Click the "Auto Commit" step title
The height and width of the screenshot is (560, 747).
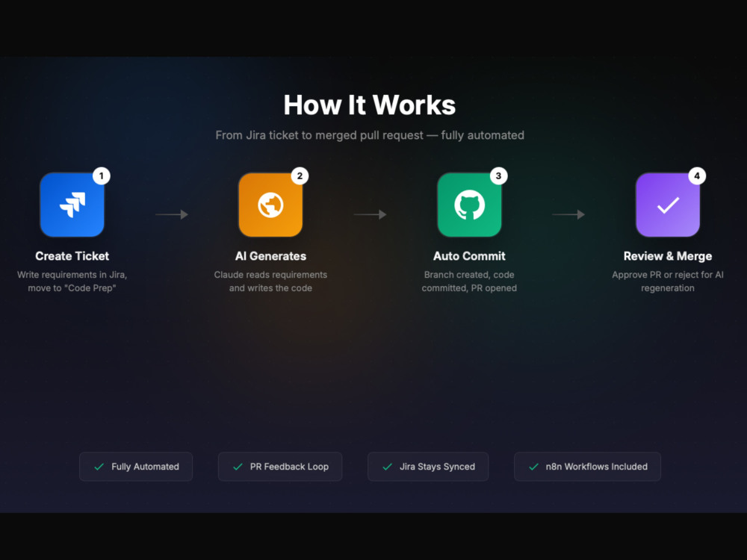click(469, 256)
